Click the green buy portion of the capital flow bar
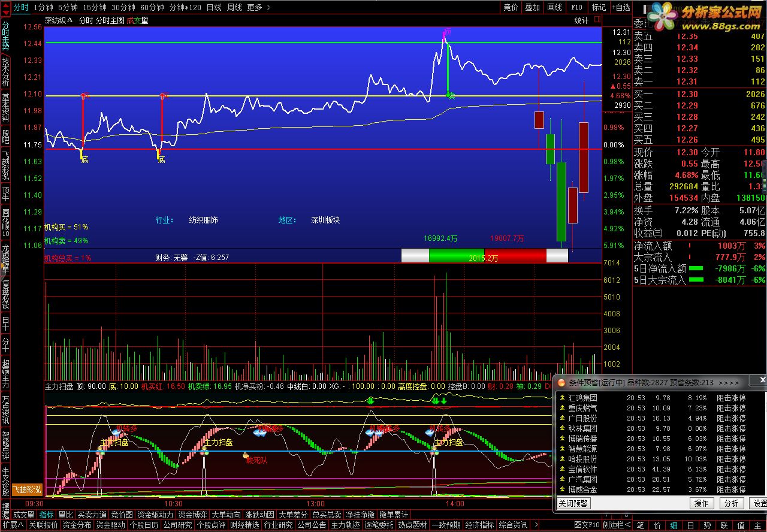Viewport: 767px width, 532px height. (457, 256)
